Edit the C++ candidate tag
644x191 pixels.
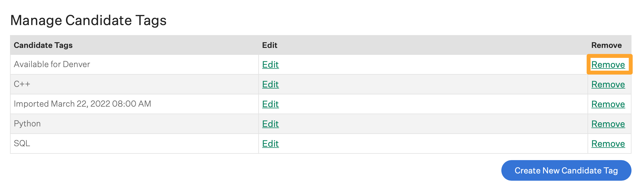(x=270, y=84)
